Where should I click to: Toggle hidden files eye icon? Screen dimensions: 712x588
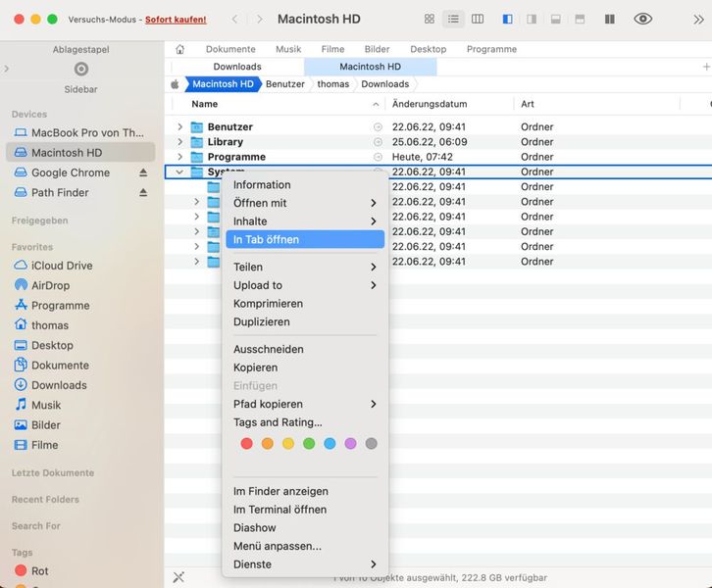coord(643,19)
